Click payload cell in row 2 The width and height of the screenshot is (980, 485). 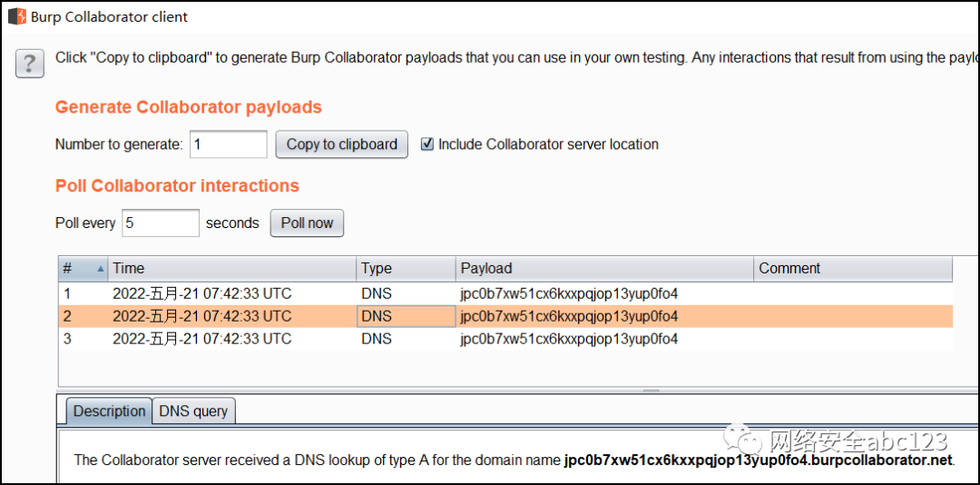click(x=604, y=316)
